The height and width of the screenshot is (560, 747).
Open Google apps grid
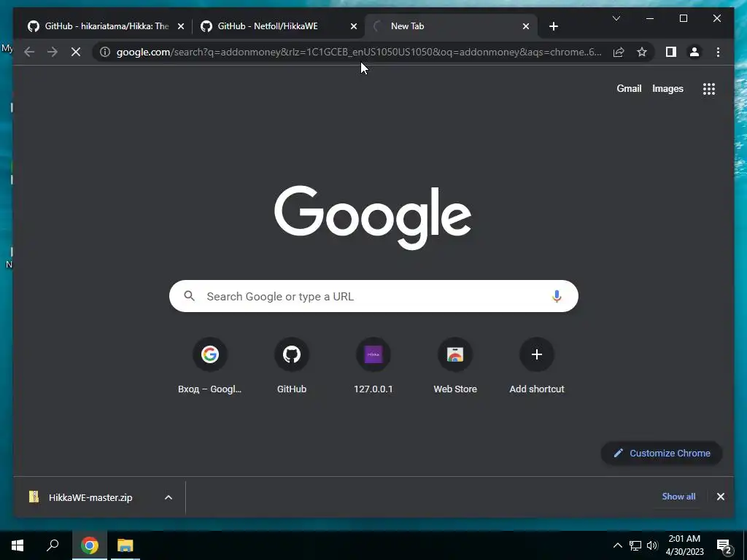709,88
